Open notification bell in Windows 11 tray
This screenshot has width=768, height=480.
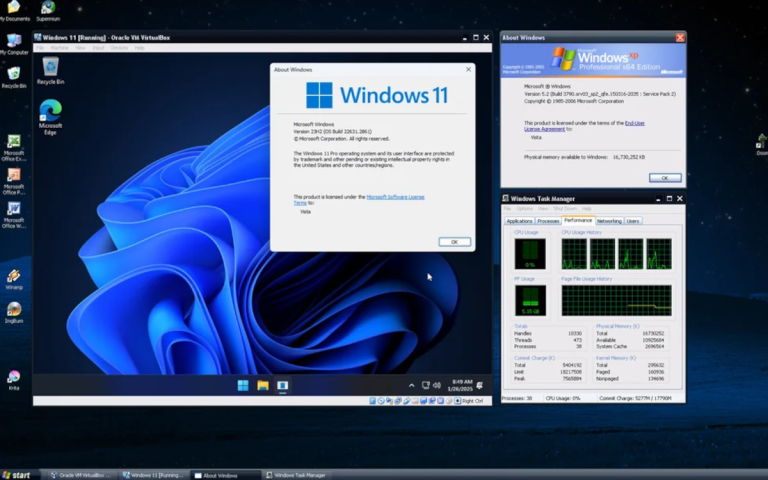click(480, 385)
